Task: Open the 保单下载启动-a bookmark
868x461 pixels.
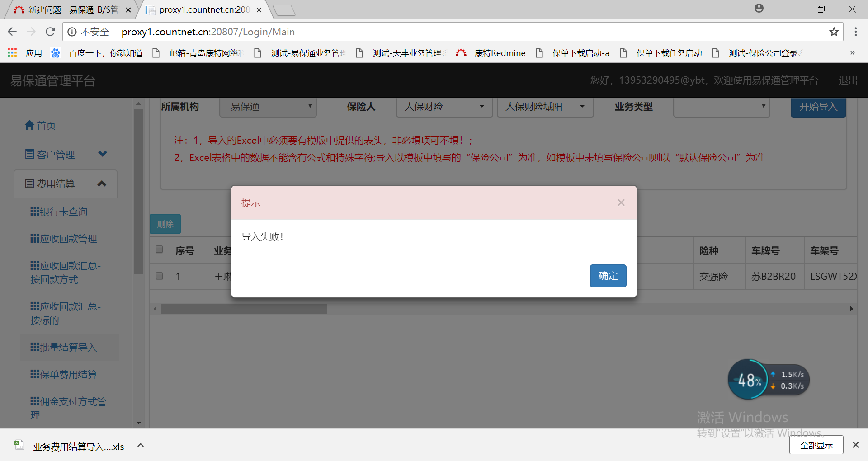Action: (x=573, y=53)
